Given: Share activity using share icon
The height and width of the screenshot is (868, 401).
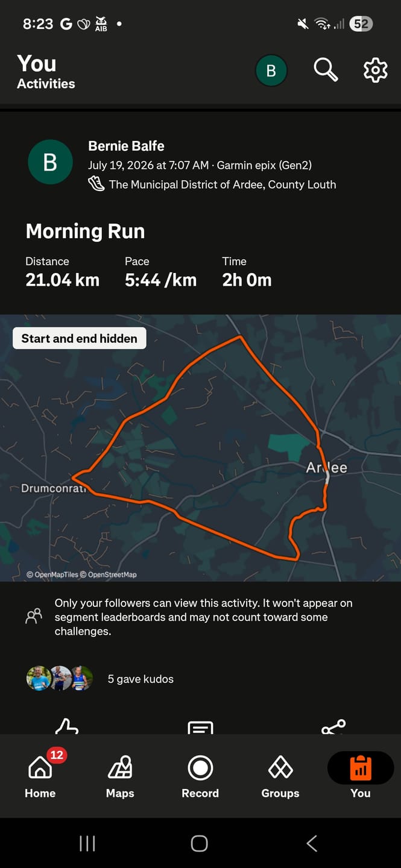Looking at the screenshot, I should 333,726.
